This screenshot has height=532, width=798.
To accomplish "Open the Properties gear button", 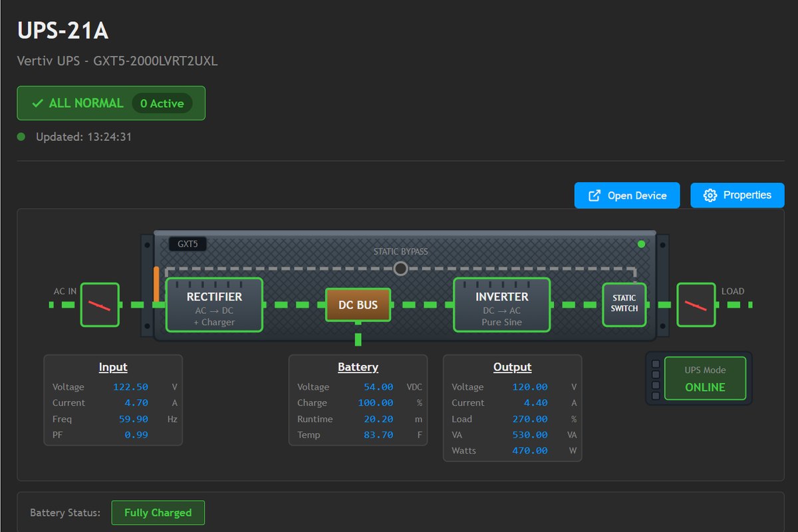I will [x=737, y=196].
